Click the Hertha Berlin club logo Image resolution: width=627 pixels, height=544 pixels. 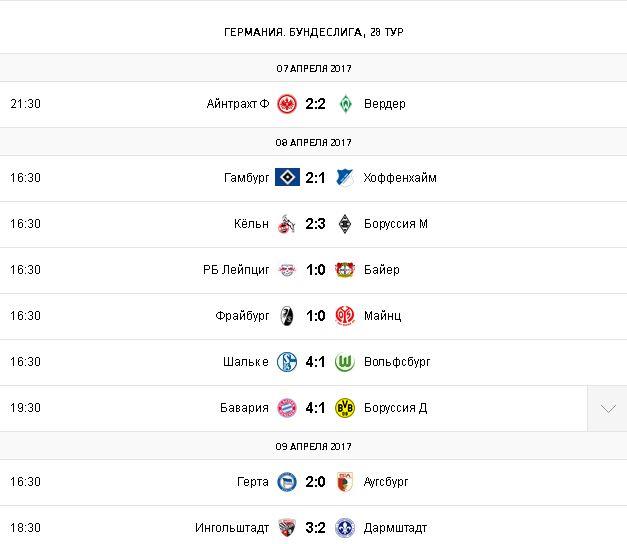pos(287,482)
